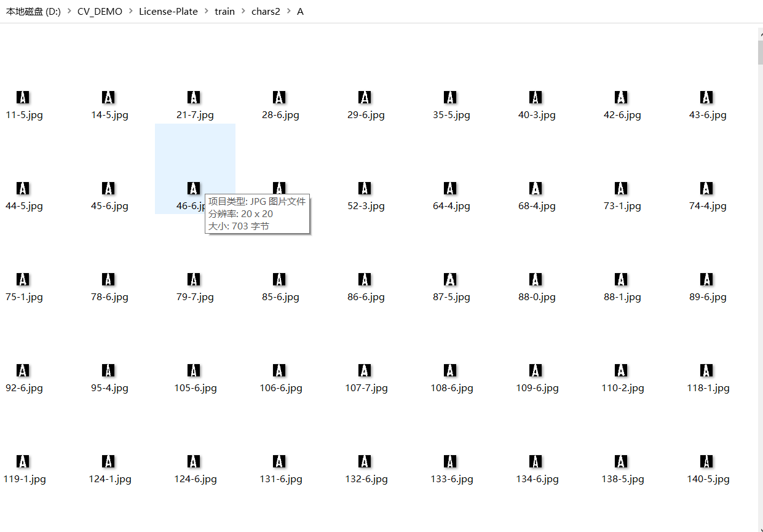This screenshot has width=763, height=532.
Task: Click the current folder A in breadcrumb
Action: point(300,12)
